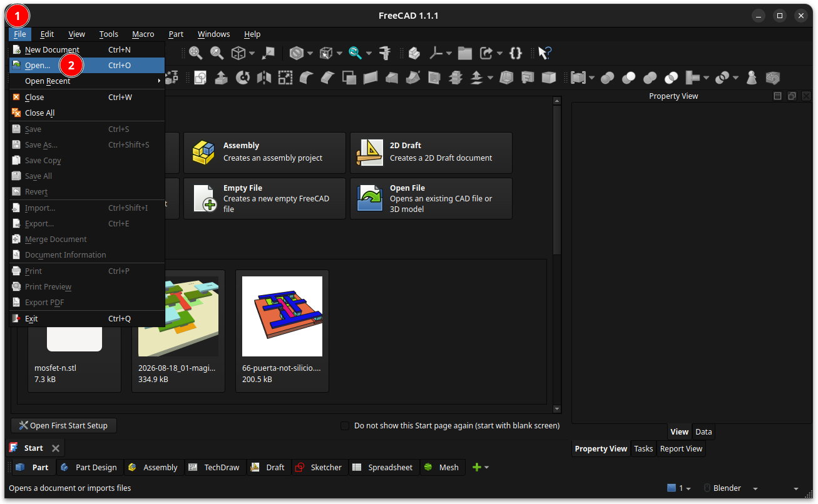Click the Assembly project card
818x504 pixels.
pyautogui.click(x=265, y=153)
